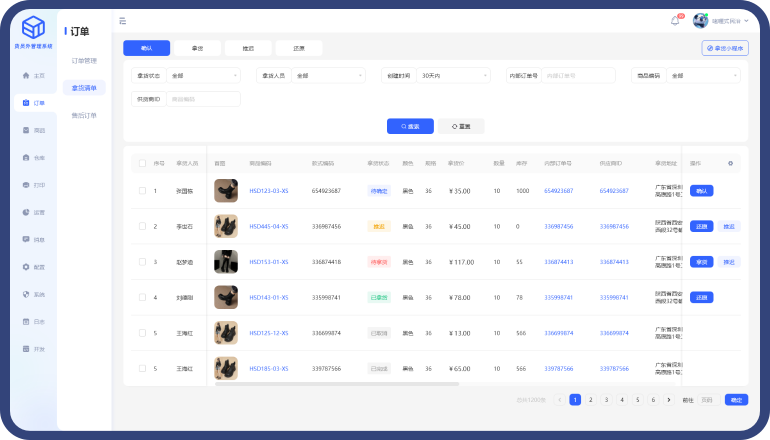Viewport: 770px width, 440px height.
Task: Toggle the select-all checkbox in table header
Action: (x=141, y=163)
